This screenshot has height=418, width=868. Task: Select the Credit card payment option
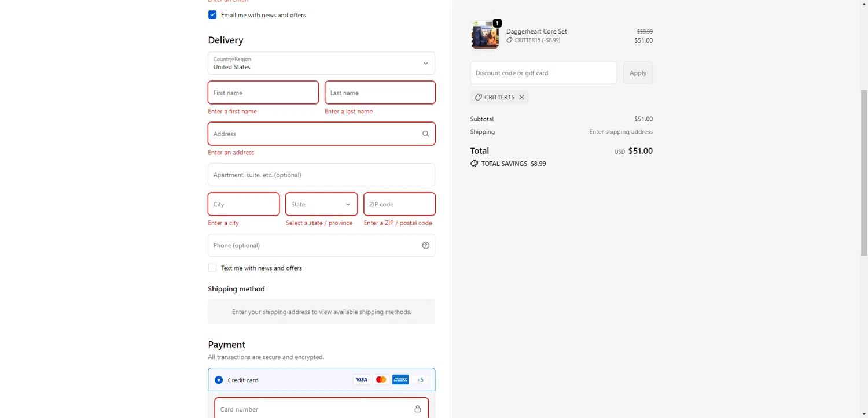[219, 380]
